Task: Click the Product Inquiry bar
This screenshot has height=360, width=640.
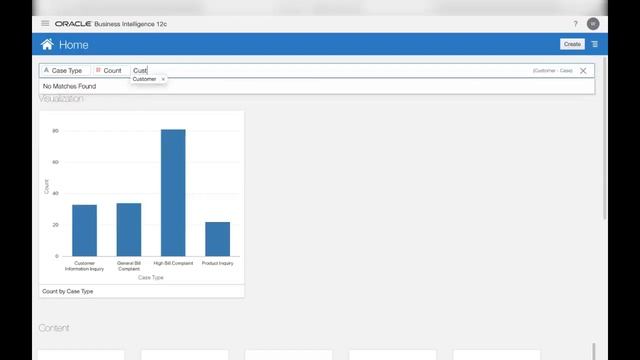Action: (x=218, y=239)
